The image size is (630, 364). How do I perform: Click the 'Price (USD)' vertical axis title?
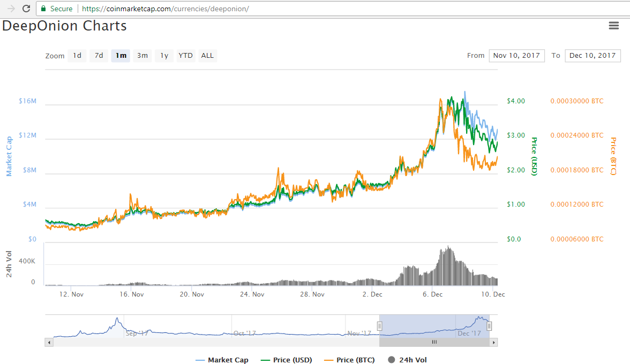coord(534,156)
